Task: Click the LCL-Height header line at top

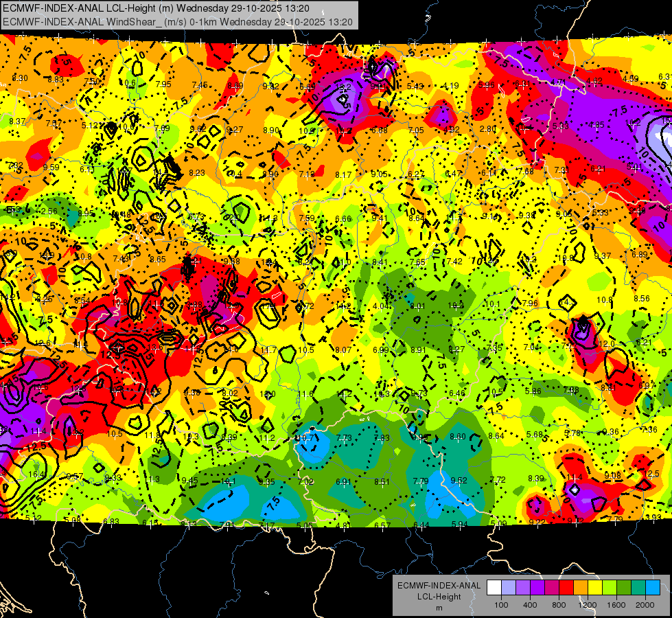Action: pyautogui.click(x=156, y=8)
